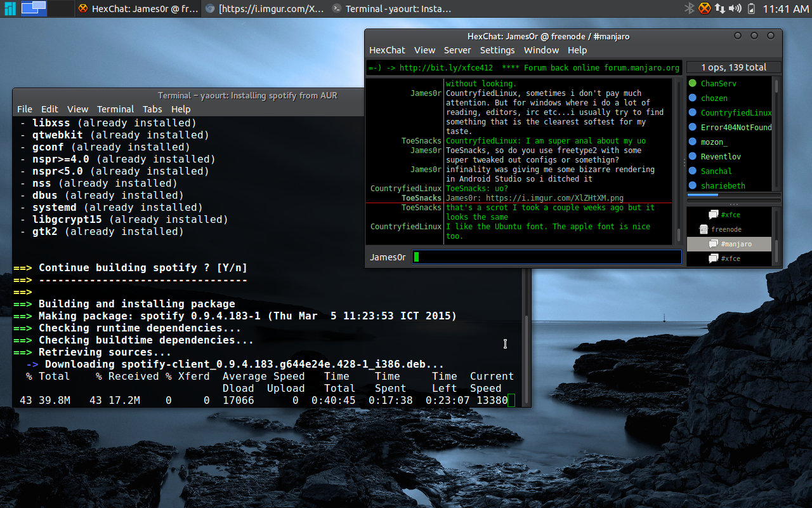Click the 11:41 AM clock

785,9
